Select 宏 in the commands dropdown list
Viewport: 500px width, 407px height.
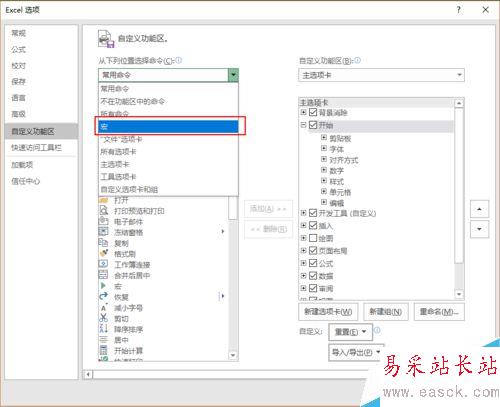click(x=169, y=126)
